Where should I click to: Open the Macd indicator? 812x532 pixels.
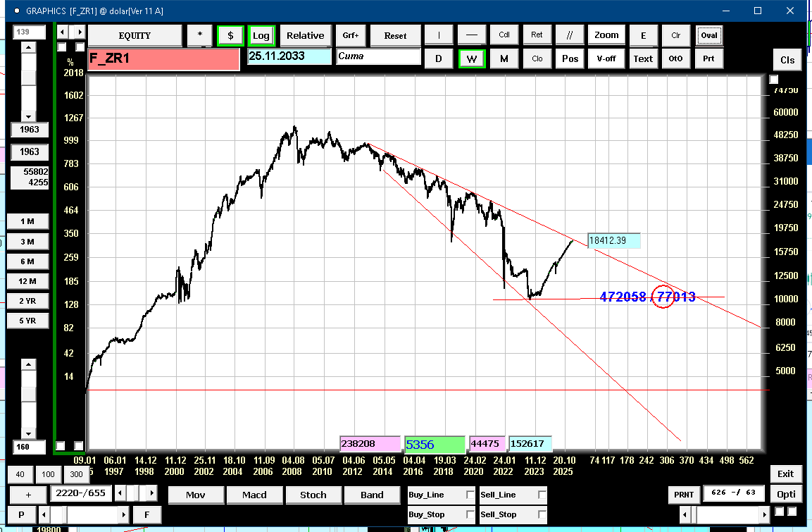point(254,495)
